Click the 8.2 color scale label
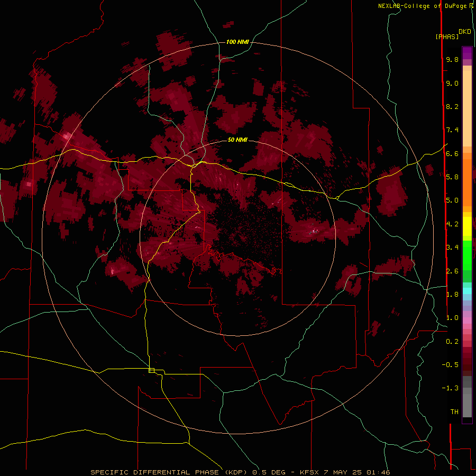The width and height of the screenshot is (476, 476). pyautogui.click(x=452, y=106)
